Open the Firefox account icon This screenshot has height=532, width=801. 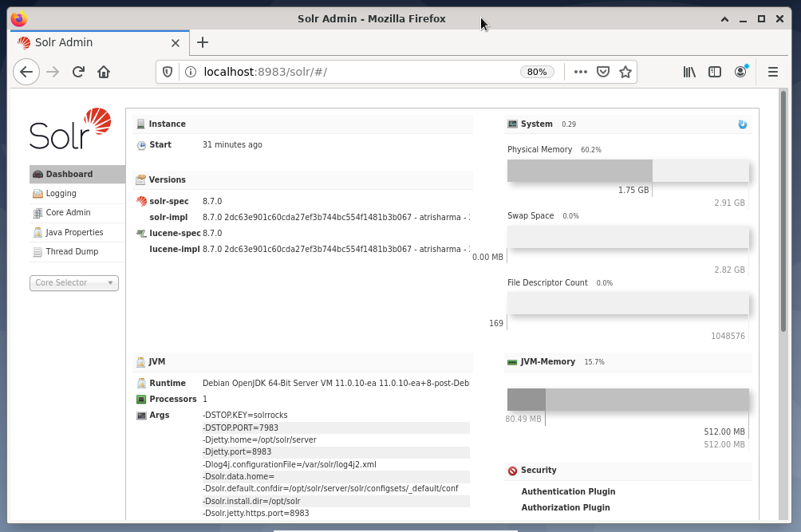[x=740, y=72]
